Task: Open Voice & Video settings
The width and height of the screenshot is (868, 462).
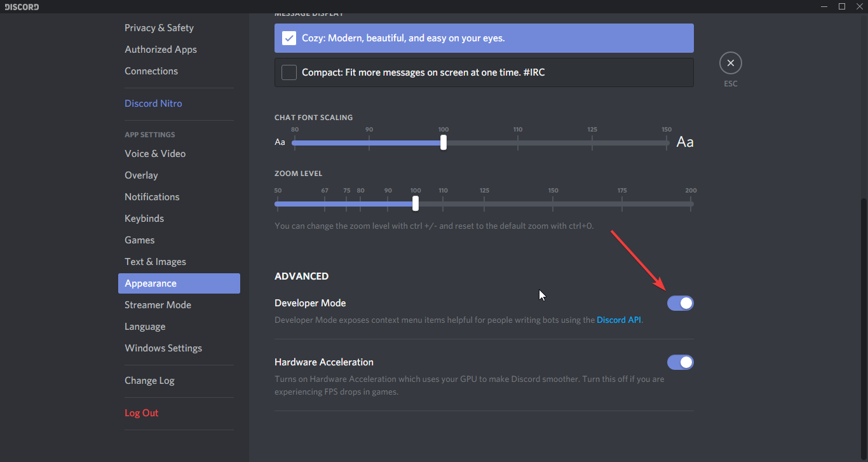Action: pos(155,153)
